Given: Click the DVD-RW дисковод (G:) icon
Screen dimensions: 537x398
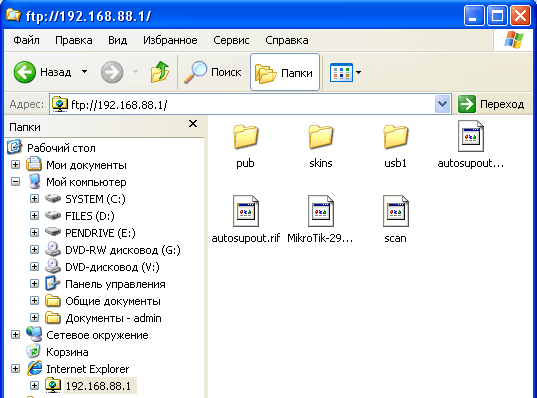Looking at the screenshot, I should (x=53, y=249).
